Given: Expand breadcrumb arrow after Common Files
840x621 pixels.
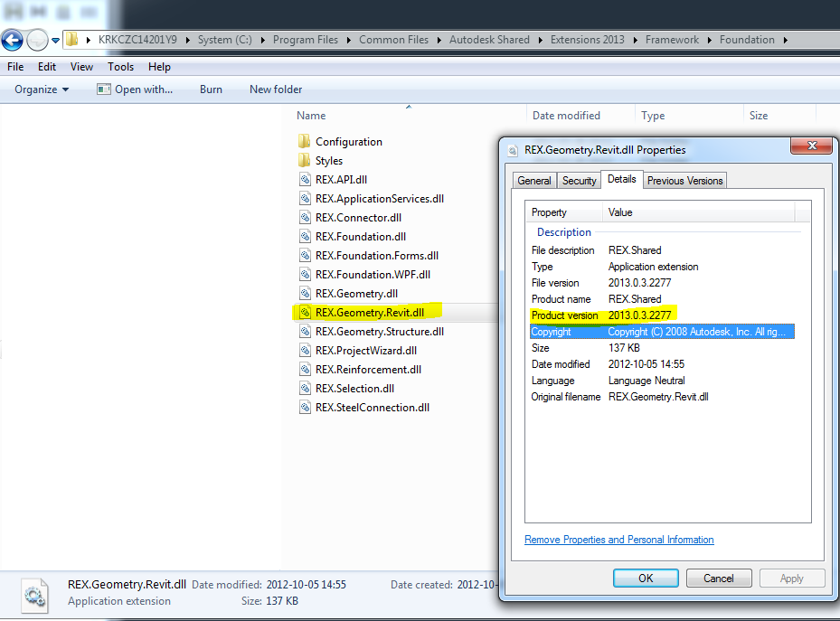Looking at the screenshot, I should coord(439,40).
